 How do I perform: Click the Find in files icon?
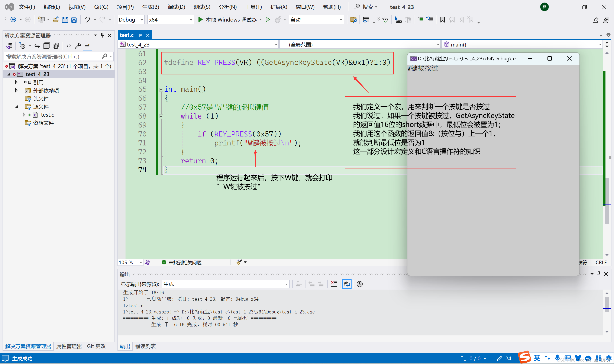[353, 20]
